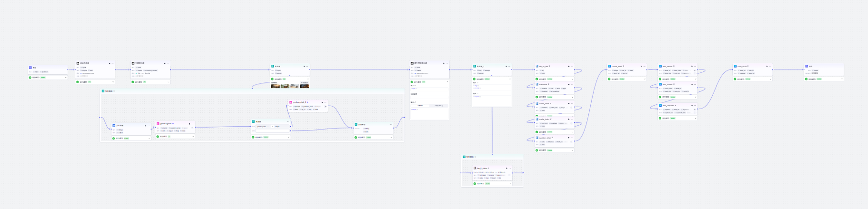Image resolution: width=868 pixels, height=209 pixels.
Task: Click the end node purple icon
Action: coord(807,66)
